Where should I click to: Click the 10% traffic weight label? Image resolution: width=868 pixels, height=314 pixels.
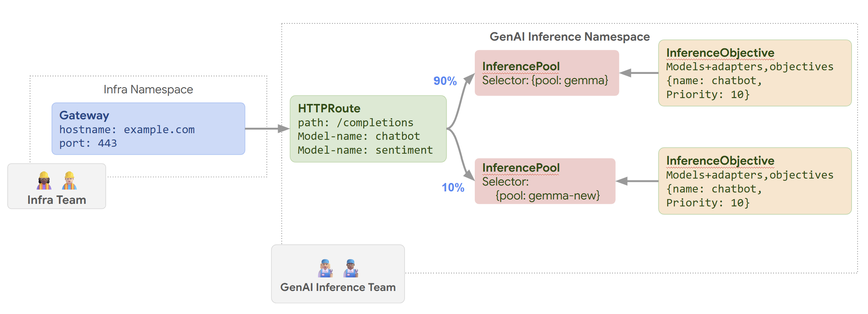(x=453, y=188)
